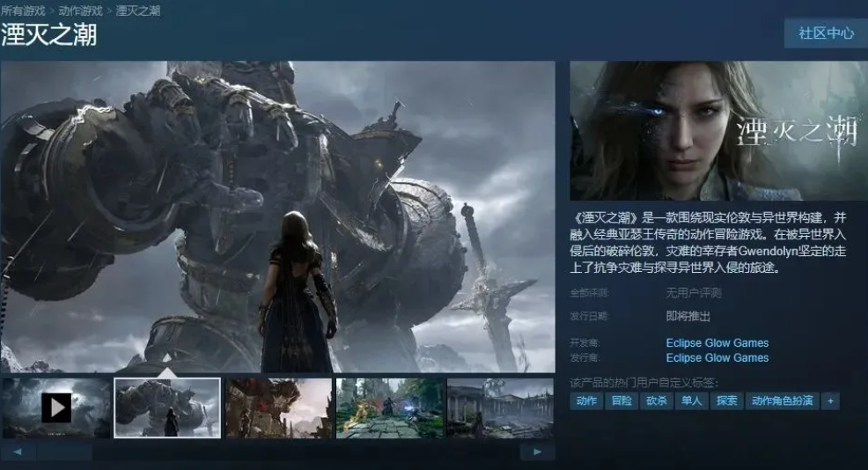Select the 冒险 tag
868x470 pixels.
pos(622,400)
